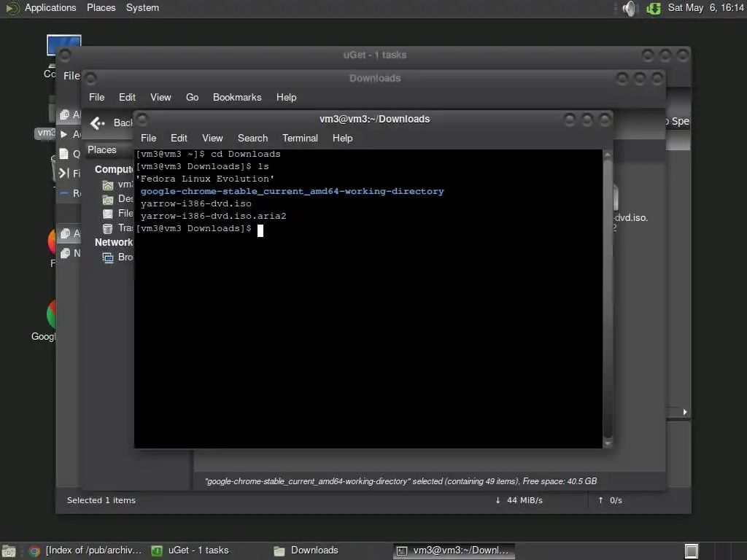Click the Back arrow in Downloads window

(x=98, y=123)
